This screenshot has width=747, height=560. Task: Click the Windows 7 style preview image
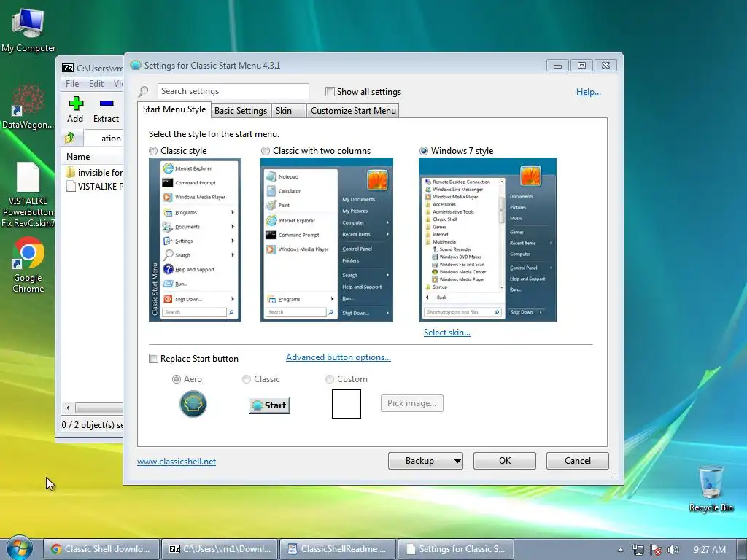(487, 239)
